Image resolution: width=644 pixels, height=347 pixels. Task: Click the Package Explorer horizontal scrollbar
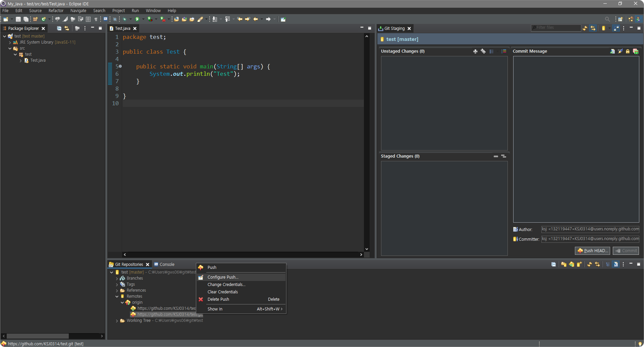point(38,336)
